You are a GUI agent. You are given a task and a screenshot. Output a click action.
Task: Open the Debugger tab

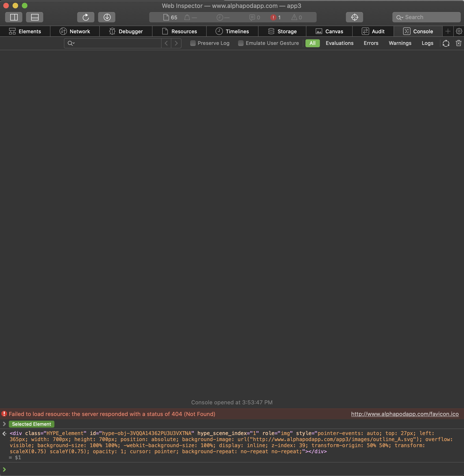(126, 31)
